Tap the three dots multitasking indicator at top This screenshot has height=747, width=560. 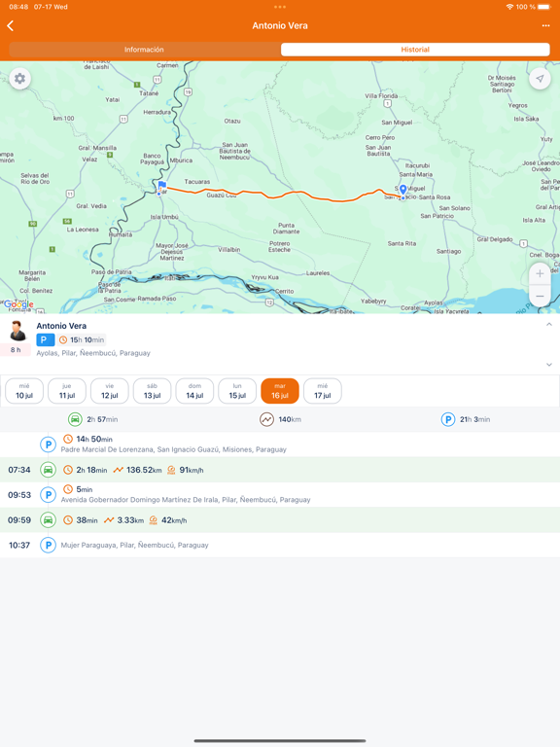pos(280,7)
